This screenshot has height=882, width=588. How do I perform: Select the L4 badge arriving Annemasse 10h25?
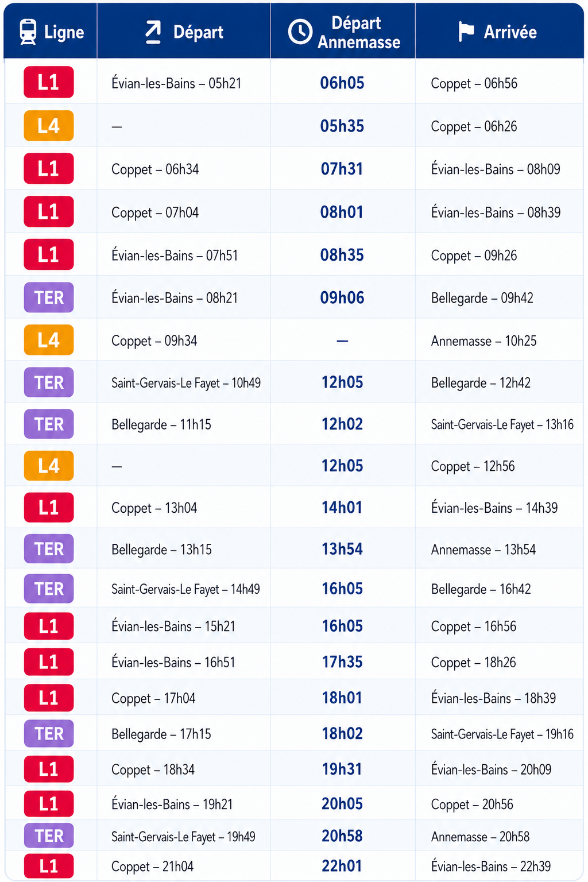pyautogui.click(x=49, y=340)
